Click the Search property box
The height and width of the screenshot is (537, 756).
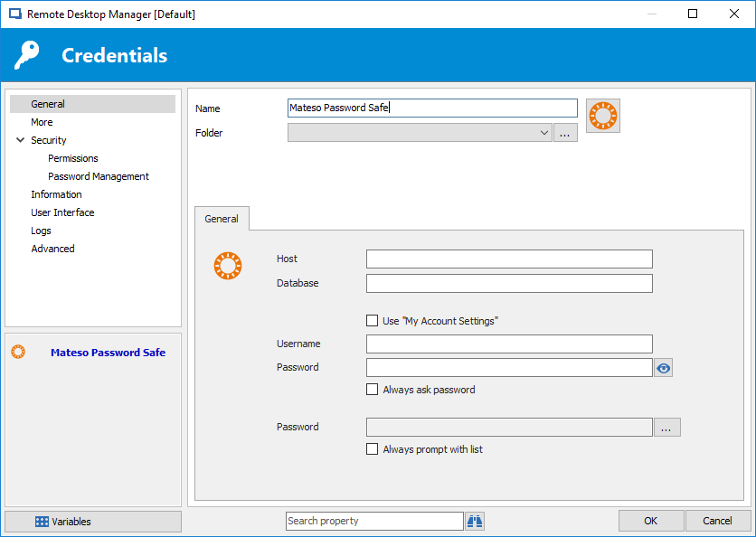click(374, 521)
